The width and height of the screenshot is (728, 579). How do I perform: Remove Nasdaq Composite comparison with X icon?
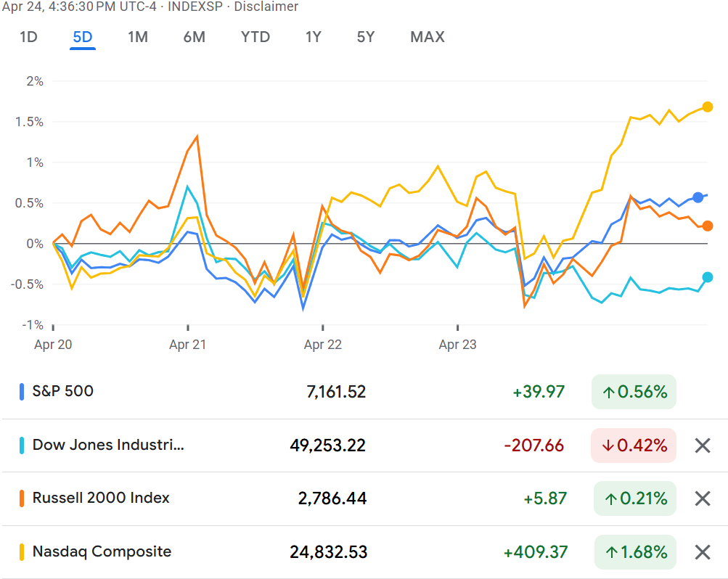click(702, 552)
